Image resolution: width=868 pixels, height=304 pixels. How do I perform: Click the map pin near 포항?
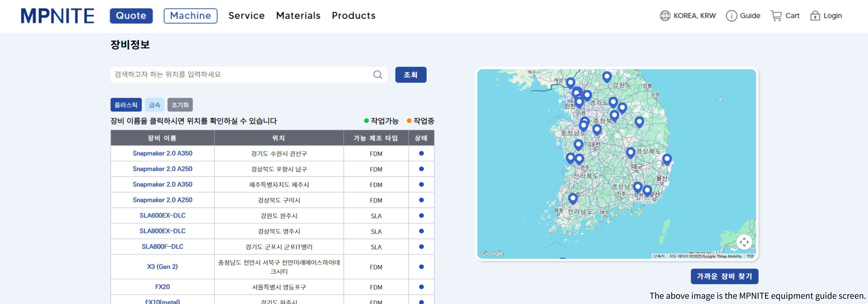point(667,159)
